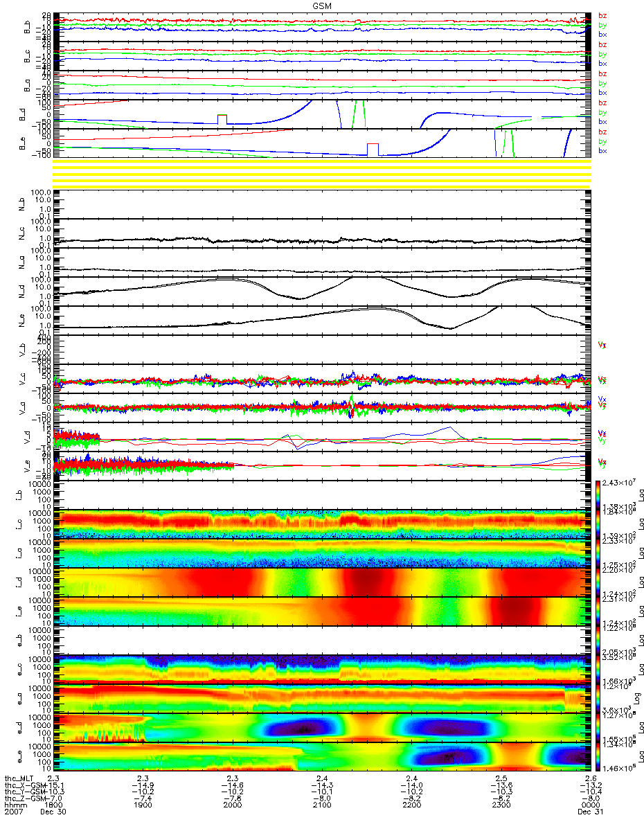Click the 2100 time tick label
Screen dimensions: 644x831
click(321, 805)
